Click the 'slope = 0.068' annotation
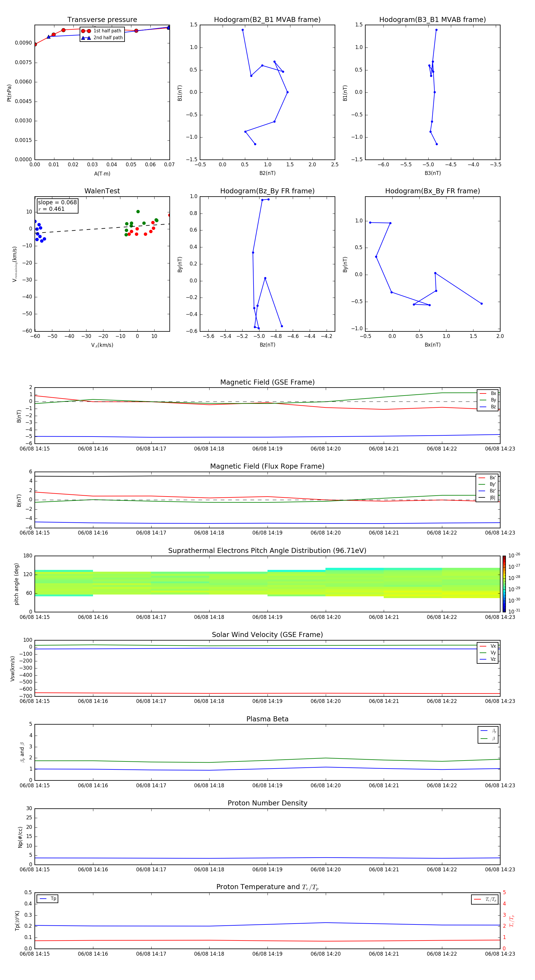 tap(57, 203)
